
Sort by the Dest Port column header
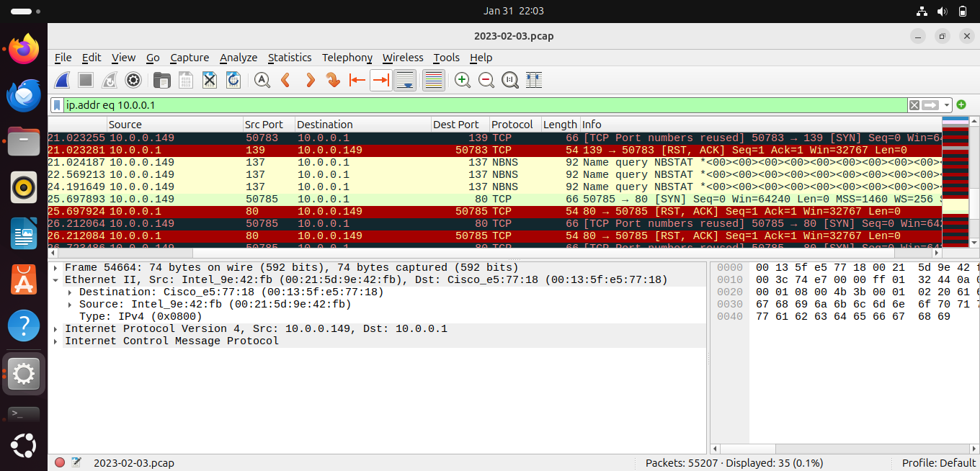click(460, 125)
